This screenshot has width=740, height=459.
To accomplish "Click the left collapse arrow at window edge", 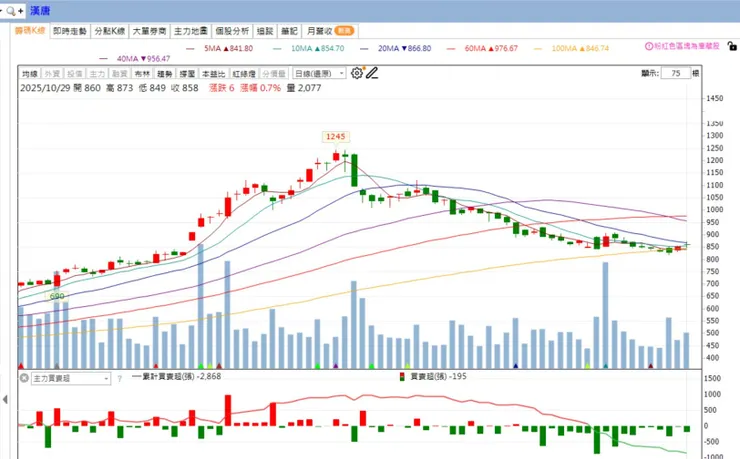I will point(5,400).
